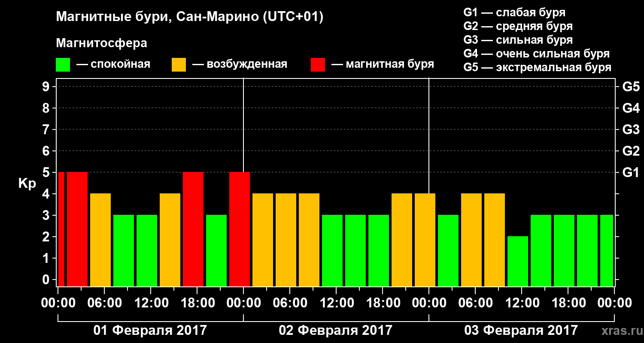644x343 pixels.
Task: Click the lowest green bar at Kp 2
Action: [518, 261]
